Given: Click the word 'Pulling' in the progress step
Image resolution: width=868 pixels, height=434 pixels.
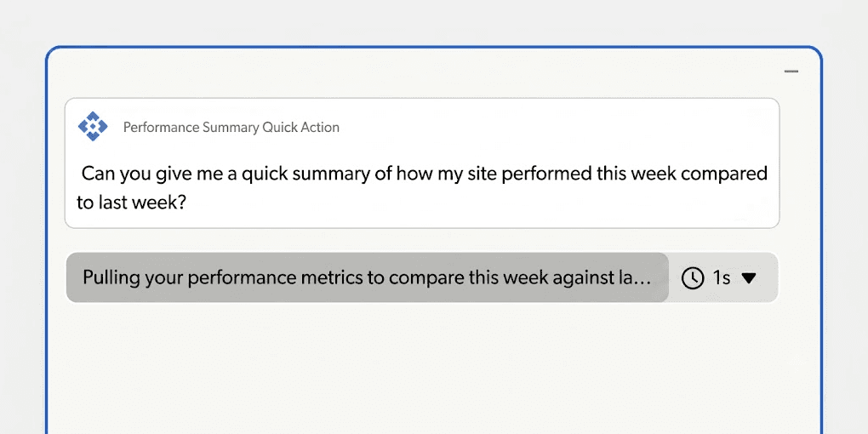Looking at the screenshot, I should click(111, 277).
